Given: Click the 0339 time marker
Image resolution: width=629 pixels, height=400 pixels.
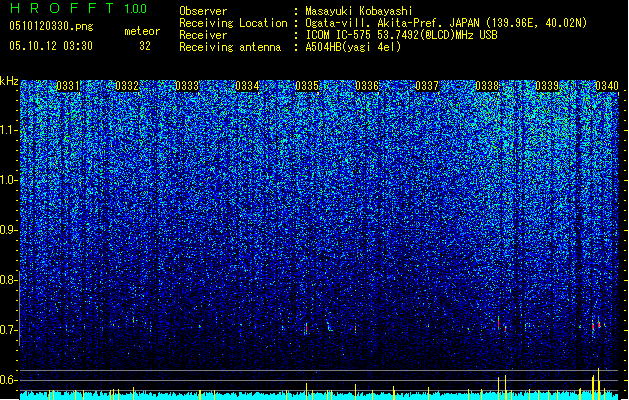Looking at the screenshot, I should (x=547, y=86).
